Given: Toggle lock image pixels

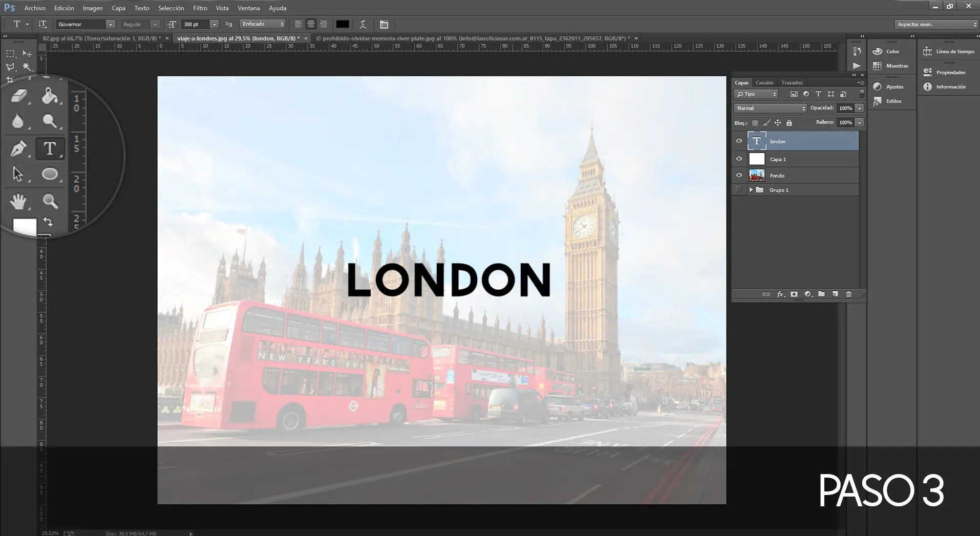Looking at the screenshot, I should tap(766, 123).
